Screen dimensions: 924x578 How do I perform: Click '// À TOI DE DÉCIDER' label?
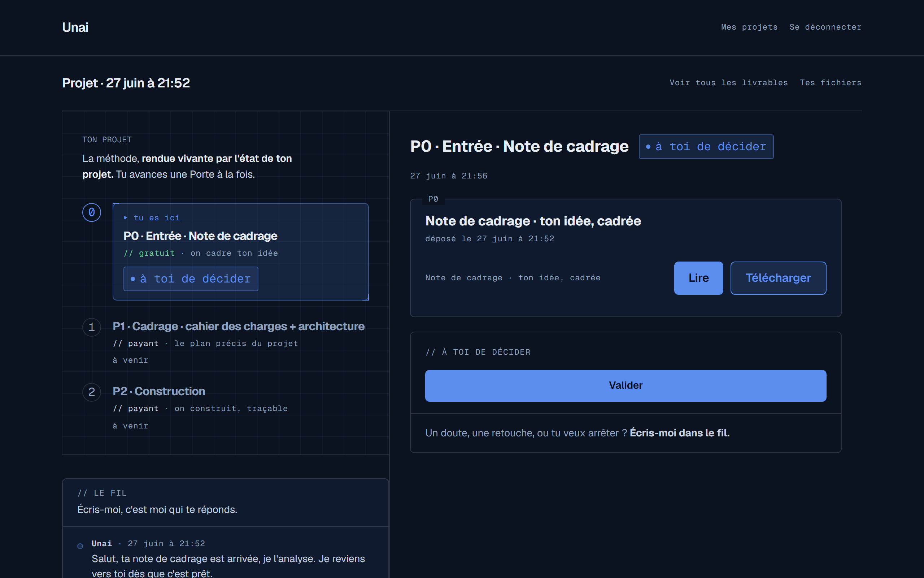(478, 352)
